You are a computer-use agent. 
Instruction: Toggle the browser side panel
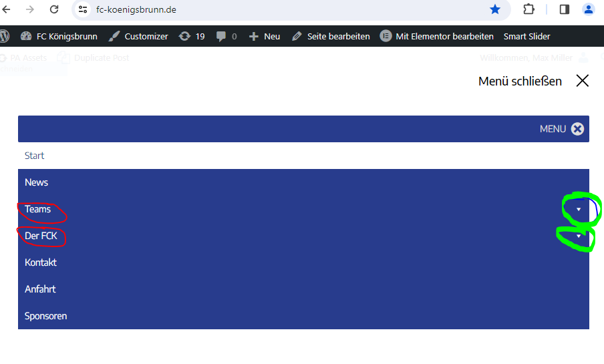565,9
